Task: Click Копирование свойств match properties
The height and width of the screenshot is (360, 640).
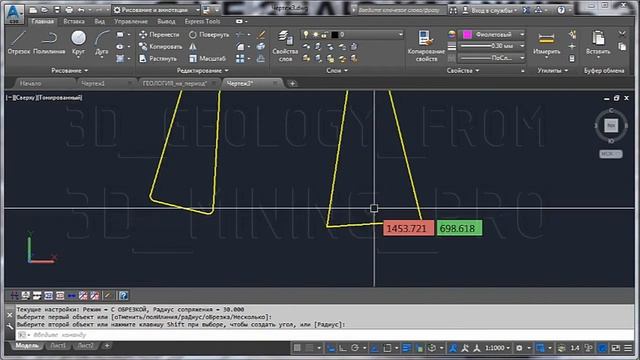Action: tap(426, 46)
